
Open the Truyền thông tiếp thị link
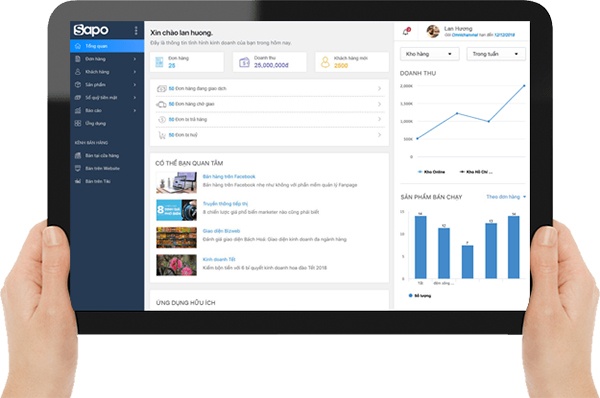point(225,204)
